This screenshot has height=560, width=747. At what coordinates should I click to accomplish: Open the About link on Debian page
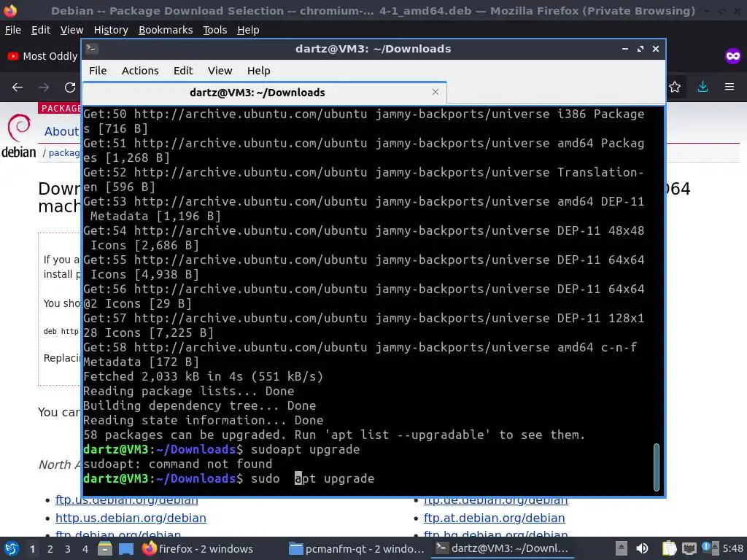[61, 131]
